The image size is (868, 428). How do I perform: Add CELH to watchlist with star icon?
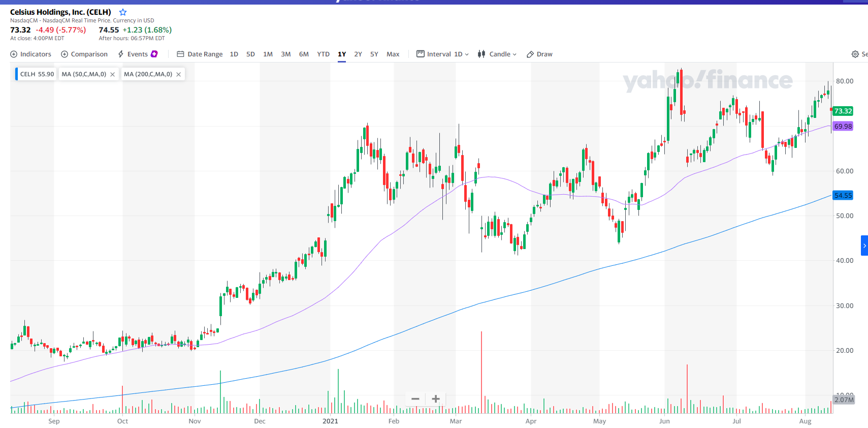click(123, 12)
